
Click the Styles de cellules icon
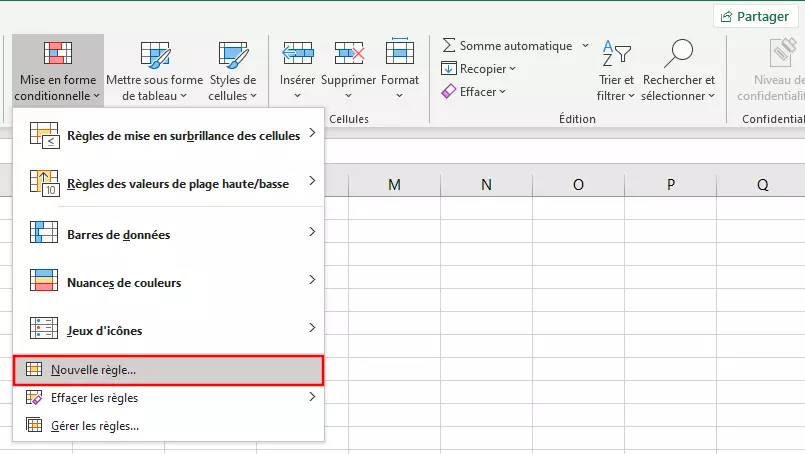(x=233, y=54)
